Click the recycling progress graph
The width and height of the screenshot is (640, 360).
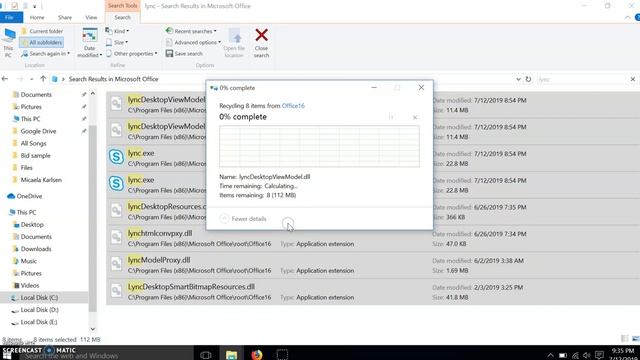pos(319,146)
